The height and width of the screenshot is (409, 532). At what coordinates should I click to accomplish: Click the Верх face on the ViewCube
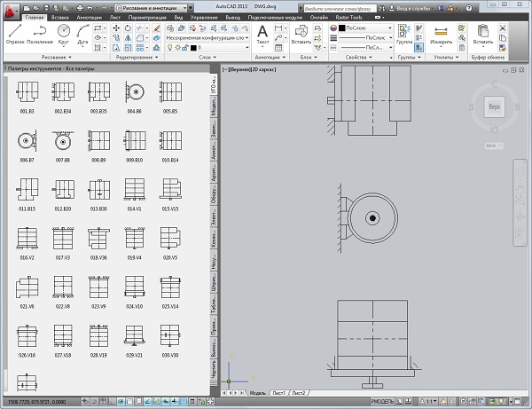click(x=494, y=105)
